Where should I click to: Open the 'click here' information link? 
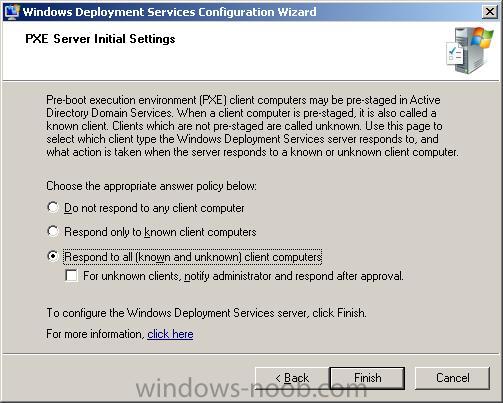click(x=170, y=334)
